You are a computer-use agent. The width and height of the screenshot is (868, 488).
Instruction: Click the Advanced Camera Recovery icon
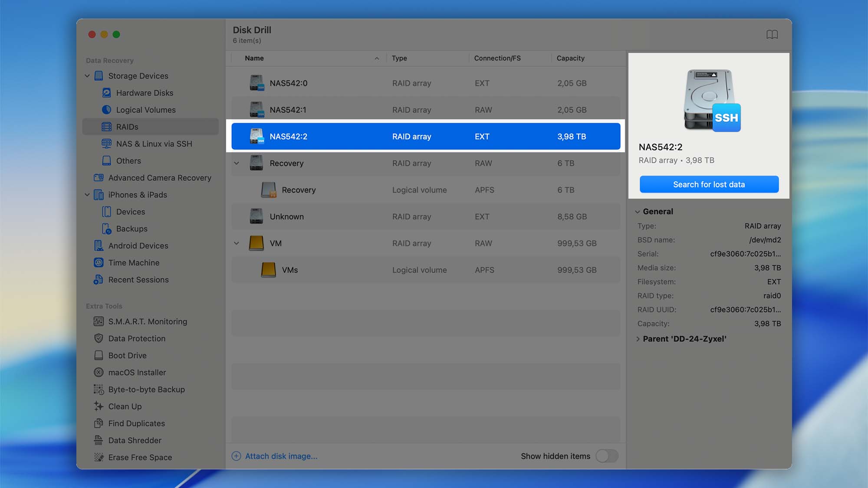[99, 177]
